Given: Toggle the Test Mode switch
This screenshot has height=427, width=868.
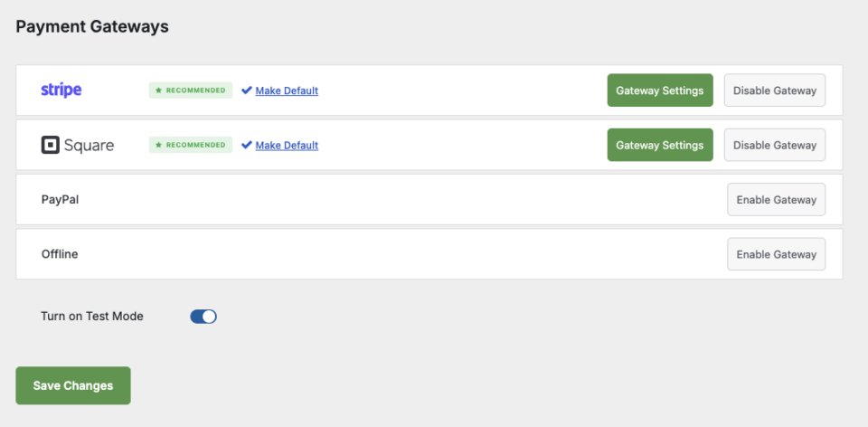Looking at the screenshot, I should tap(203, 317).
